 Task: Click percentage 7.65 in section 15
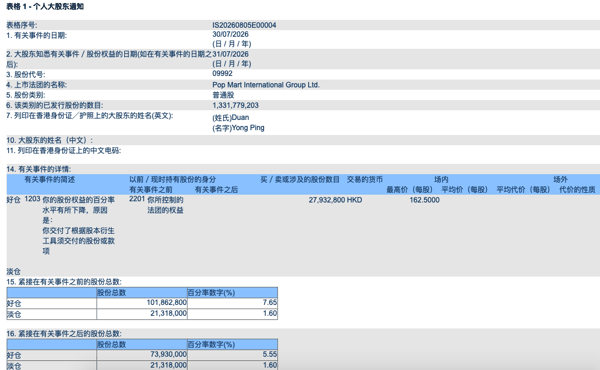click(270, 303)
